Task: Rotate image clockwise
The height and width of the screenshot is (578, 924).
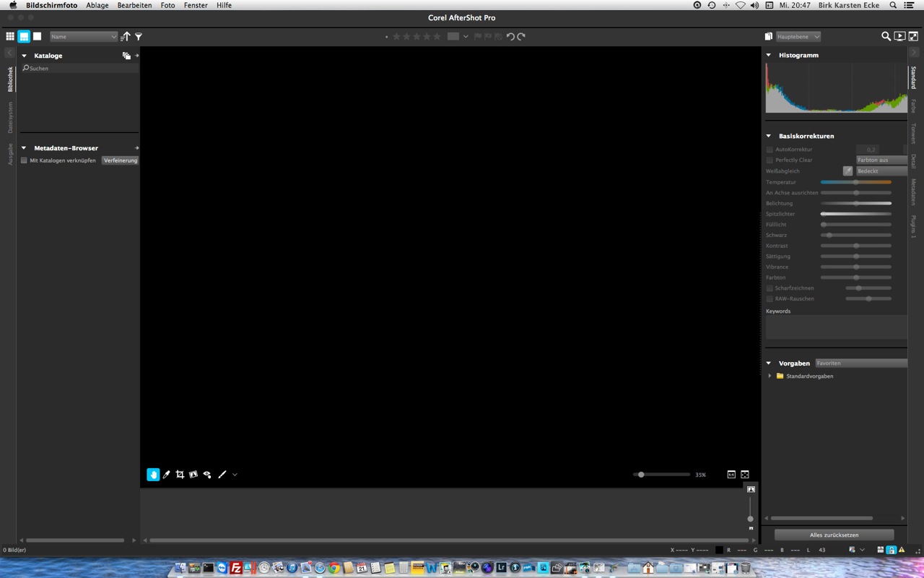Action: coord(521,36)
